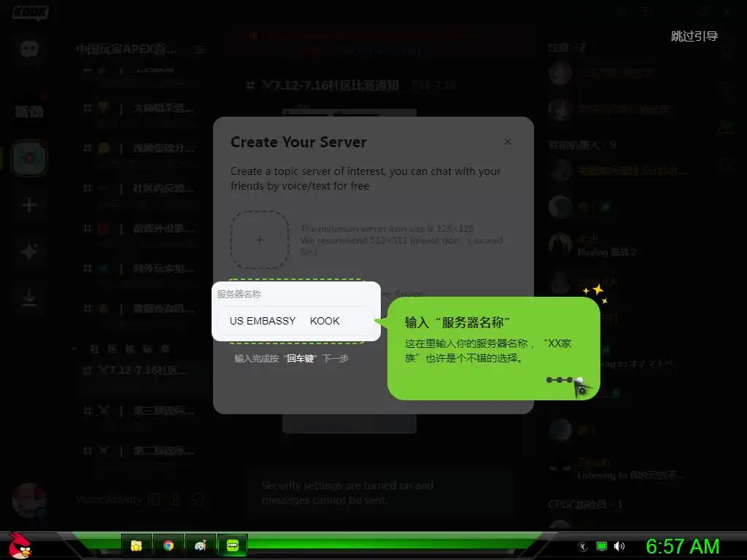The width and height of the screenshot is (747, 560).
Task: Upload a server icon via dashed plus box
Action: pyautogui.click(x=260, y=240)
